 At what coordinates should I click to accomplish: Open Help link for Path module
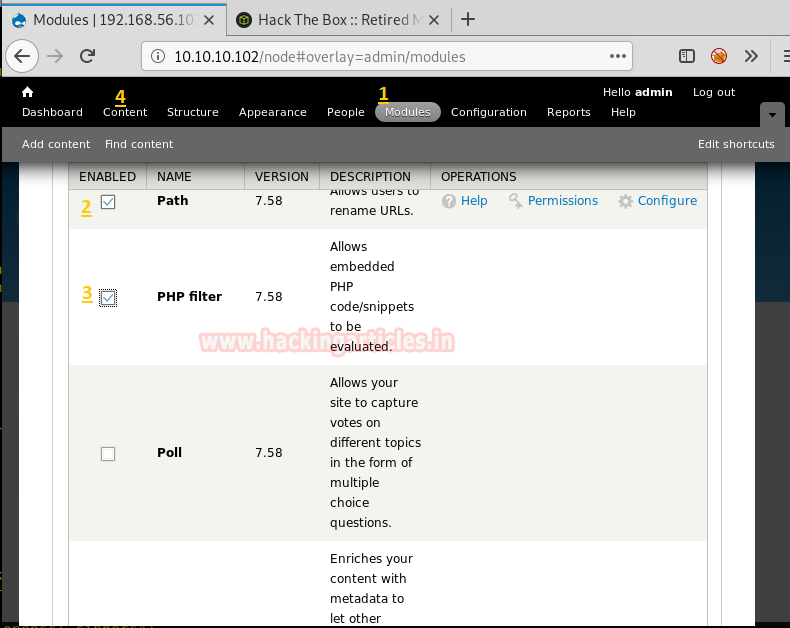(x=474, y=201)
